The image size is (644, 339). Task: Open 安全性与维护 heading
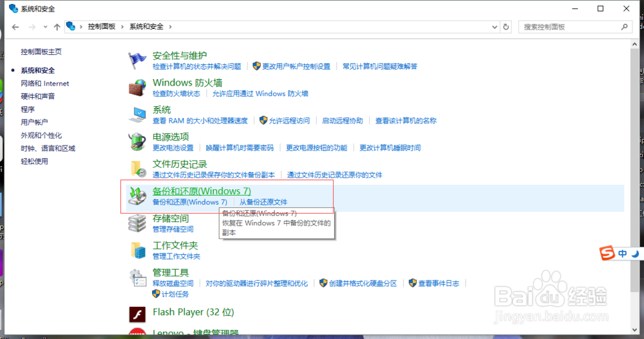pos(180,55)
